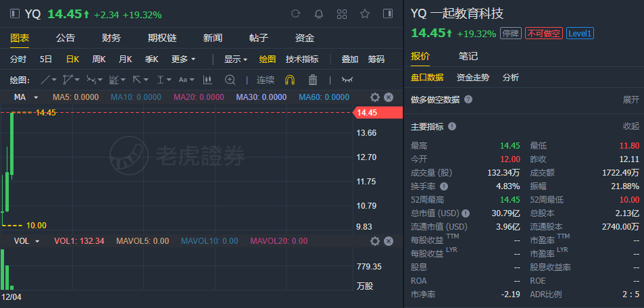Hide drawings with the closed-eye icon
Viewport: 644px width, 308px height.
[x=347, y=80]
